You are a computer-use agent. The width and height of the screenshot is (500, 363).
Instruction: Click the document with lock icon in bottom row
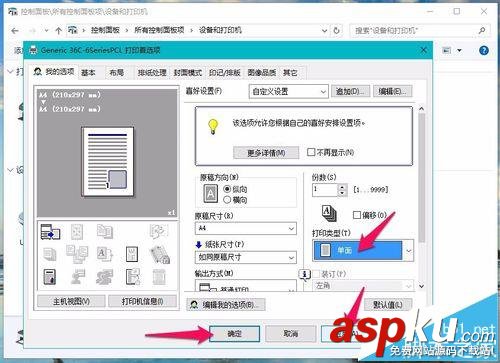(x=133, y=277)
